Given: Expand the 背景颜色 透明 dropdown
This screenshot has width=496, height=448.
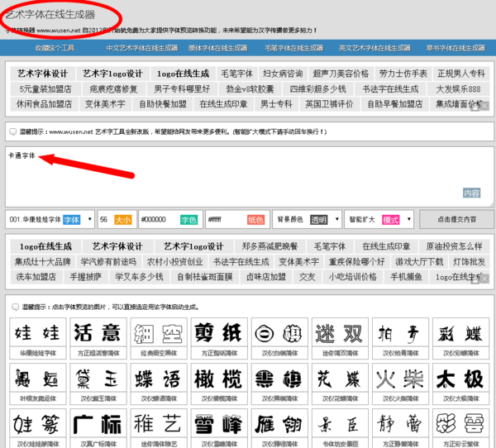Looking at the screenshot, I should pos(307,219).
